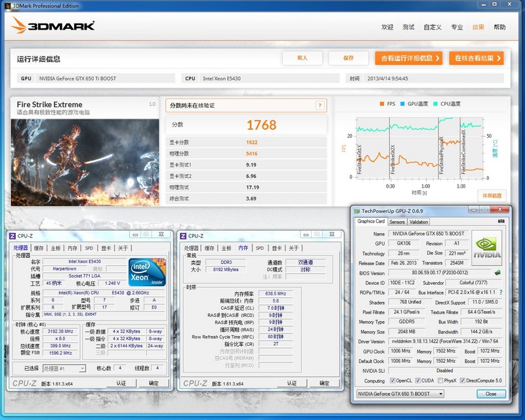
Task: Switch to 显卡 tab in left CPU-Z window
Action: [x=106, y=248]
